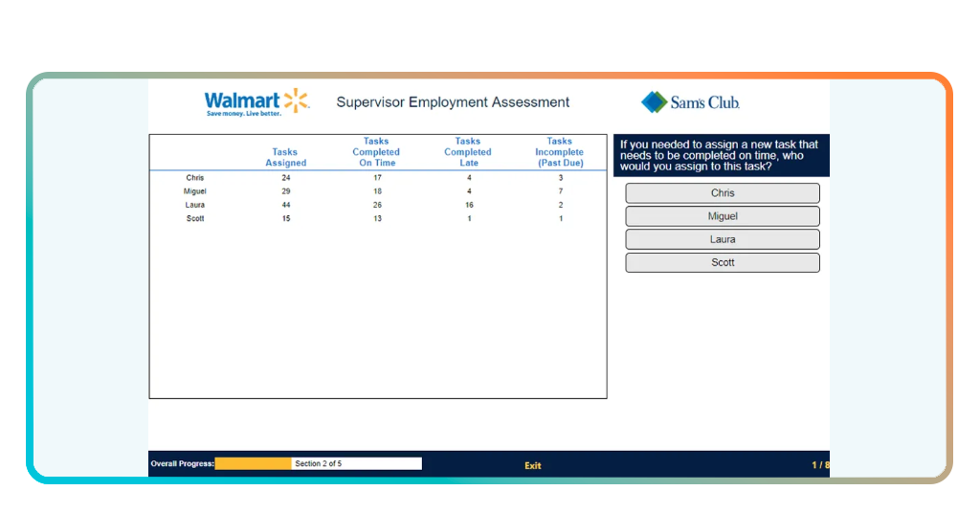The height and width of the screenshot is (513, 980).
Task: Click Chris's past due value 3
Action: tap(561, 177)
